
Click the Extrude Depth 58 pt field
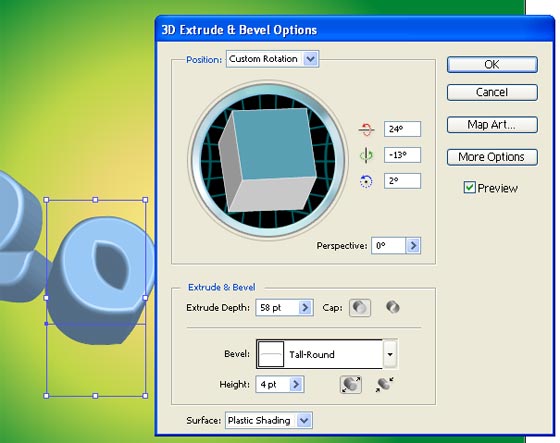click(x=277, y=308)
